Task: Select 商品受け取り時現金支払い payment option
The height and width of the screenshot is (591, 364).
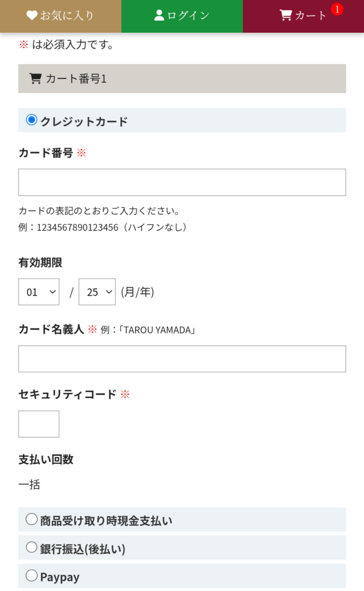Action: (32, 519)
